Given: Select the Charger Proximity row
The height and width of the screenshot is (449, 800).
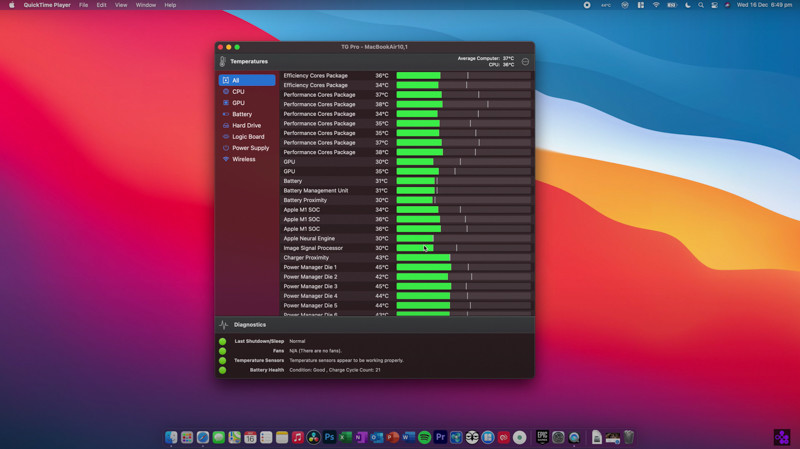Looking at the screenshot, I should (x=407, y=258).
